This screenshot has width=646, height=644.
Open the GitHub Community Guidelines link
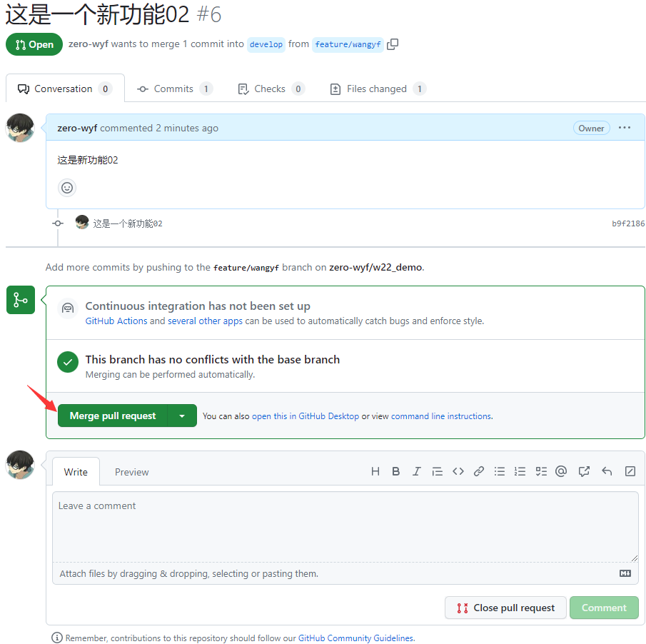coord(355,638)
